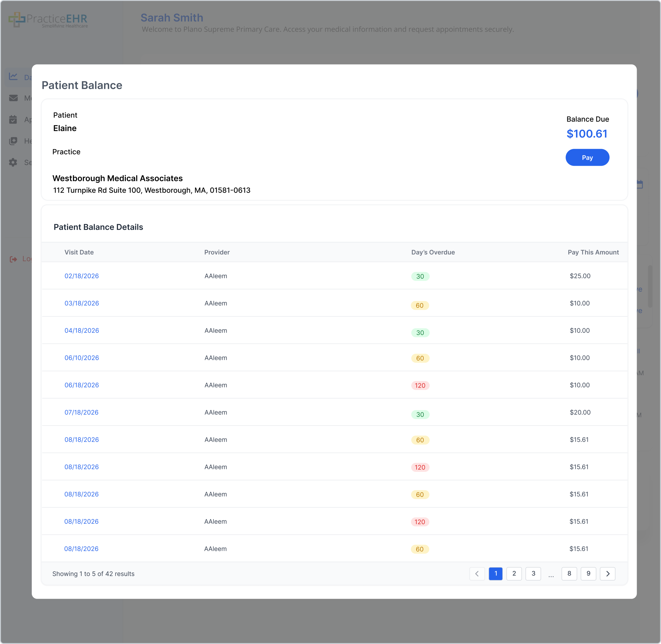Viewport: 661px width, 644px height.
Task: Click the Logout icon in sidebar
Action: [13, 259]
